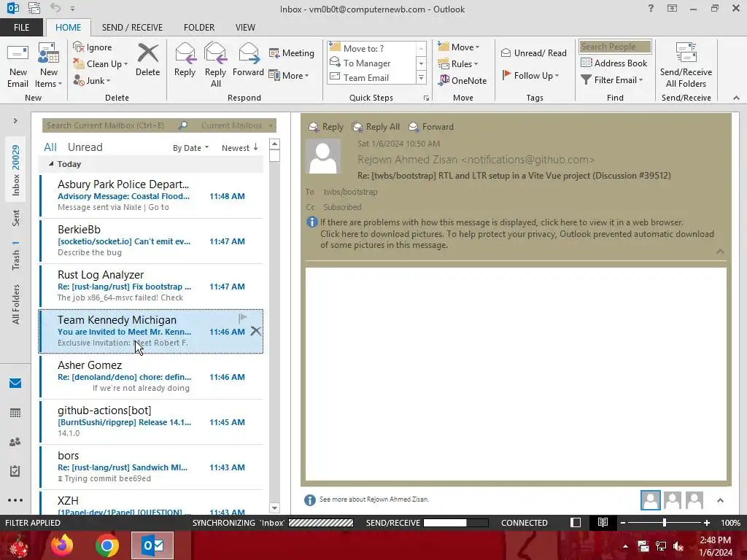Switch to People view
The height and width of the screenshot is (560, 747).
tap(15, 442)
